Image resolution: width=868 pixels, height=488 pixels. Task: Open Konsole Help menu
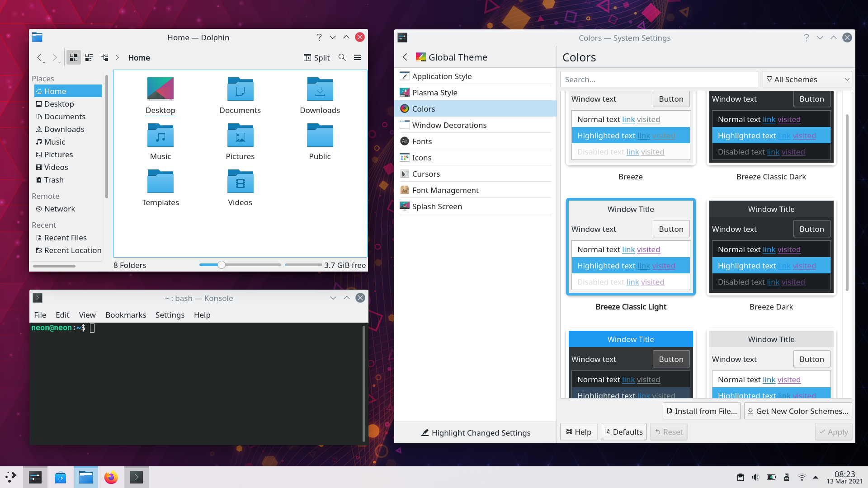click(x=202, y=315)
